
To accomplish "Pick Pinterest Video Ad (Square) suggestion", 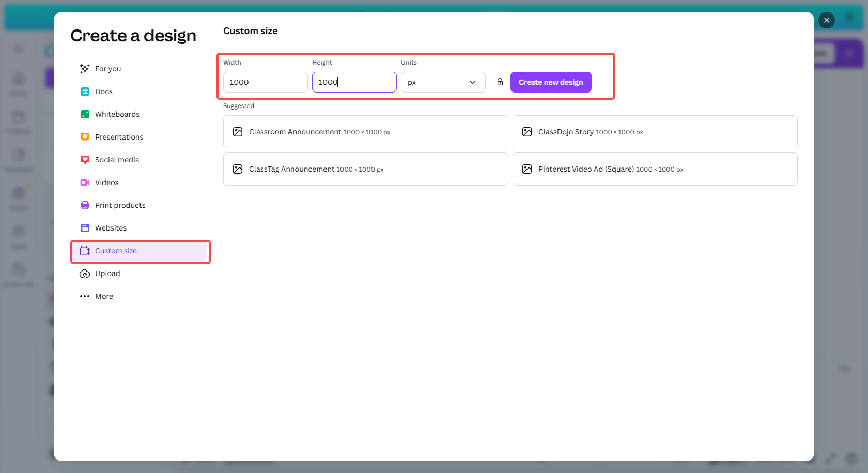I will pos(655,169).
